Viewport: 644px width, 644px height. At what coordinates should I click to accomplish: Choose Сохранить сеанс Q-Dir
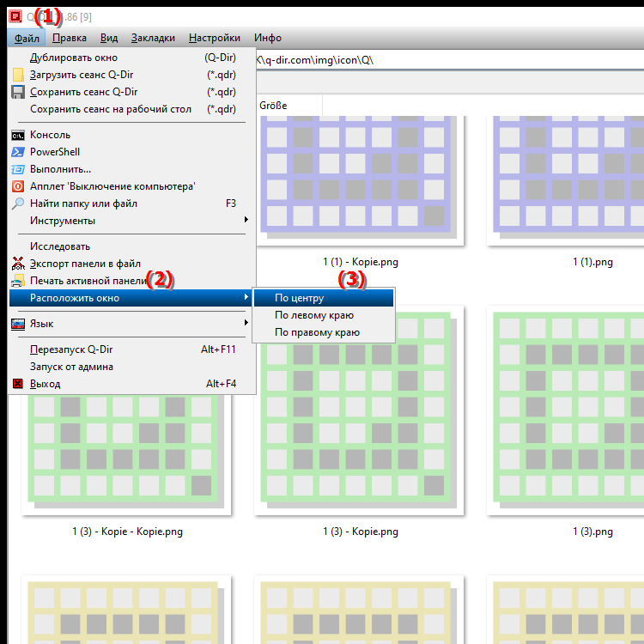pyautogui.click(x=131, y=92)
